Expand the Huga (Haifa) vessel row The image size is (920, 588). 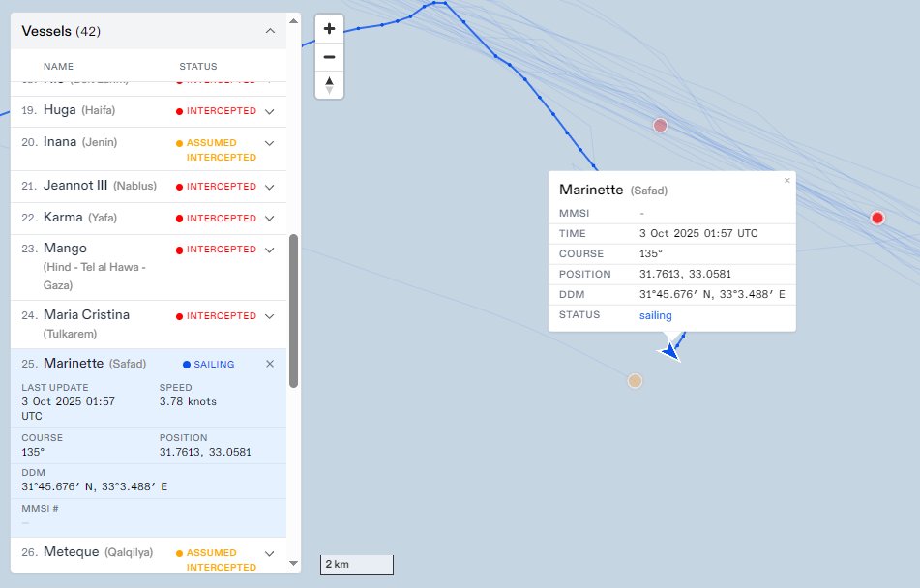click(270, 111)
